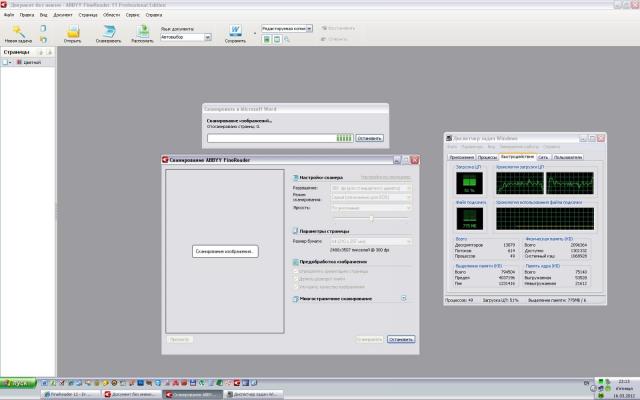The image size is (640, 400).
Task: Toggle the second preprocessing checkbox in scan dialog
Action: [x=296, y=279]
